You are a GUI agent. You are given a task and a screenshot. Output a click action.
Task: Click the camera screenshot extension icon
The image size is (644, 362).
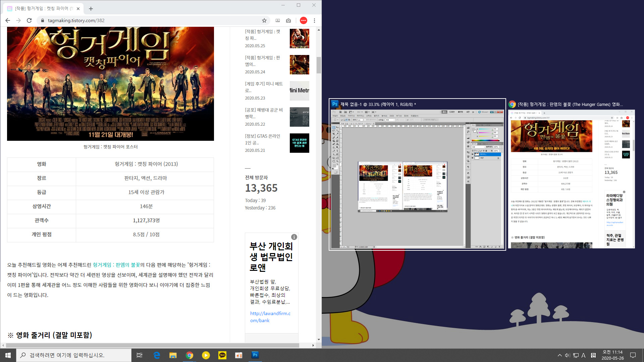point(288,20)
